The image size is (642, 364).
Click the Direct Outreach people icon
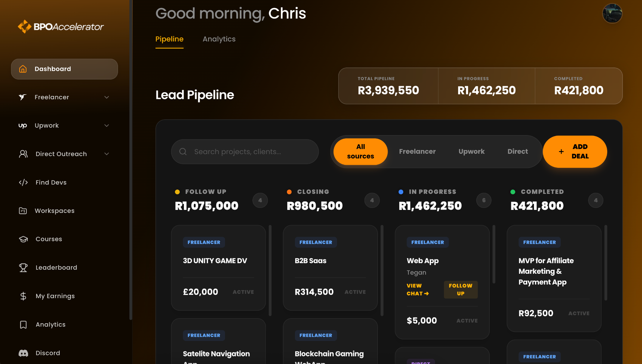(23, 154)
